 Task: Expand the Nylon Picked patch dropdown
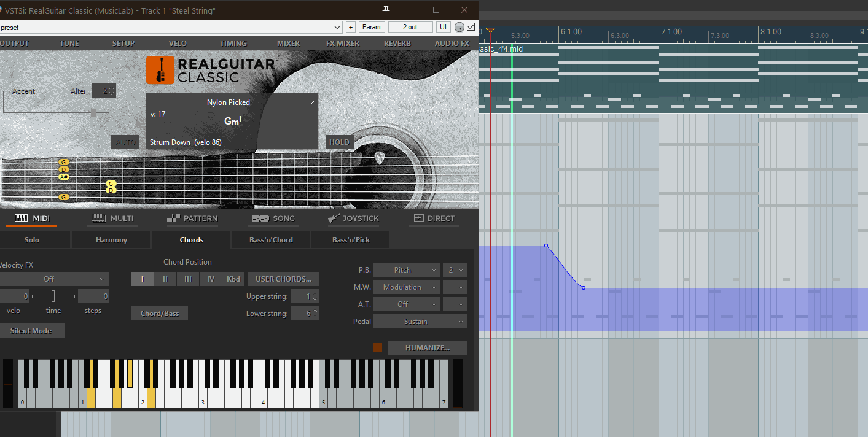[x=311, y=102]
